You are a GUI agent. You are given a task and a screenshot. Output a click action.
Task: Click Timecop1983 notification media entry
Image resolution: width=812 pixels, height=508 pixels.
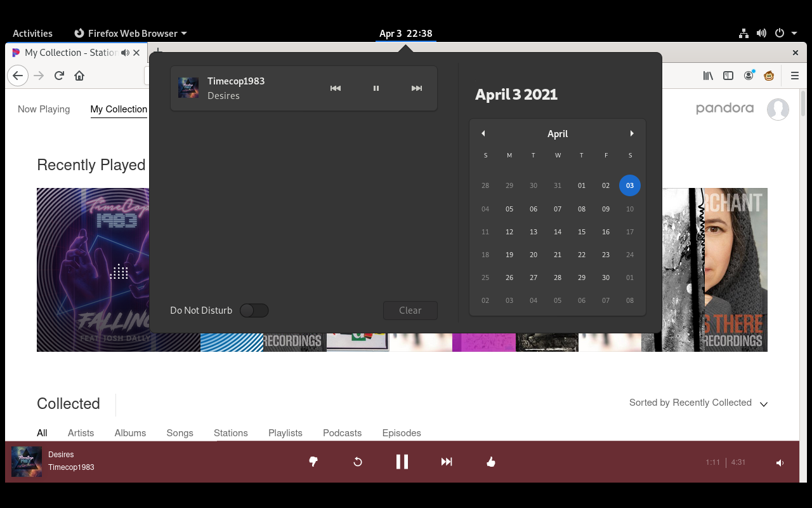(x=304, y=88)
